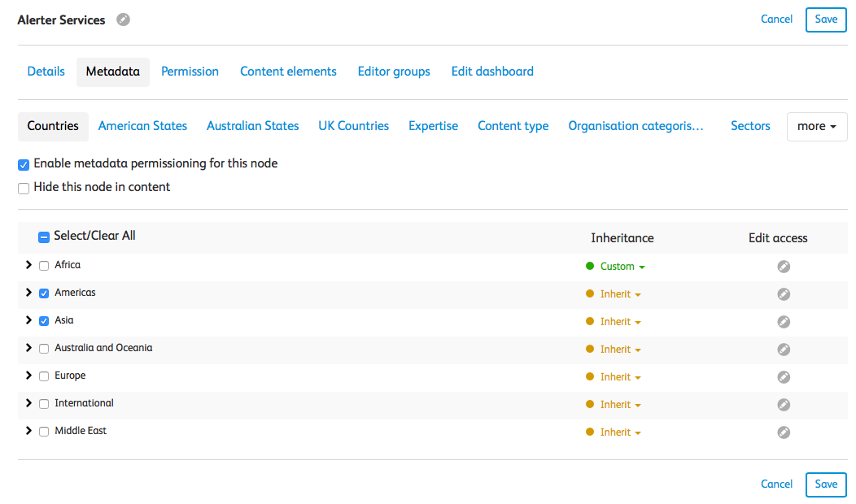Toggle the Select/Clear All checkbox
Screen dimensions: 856x504
click(x=44, y=237)
